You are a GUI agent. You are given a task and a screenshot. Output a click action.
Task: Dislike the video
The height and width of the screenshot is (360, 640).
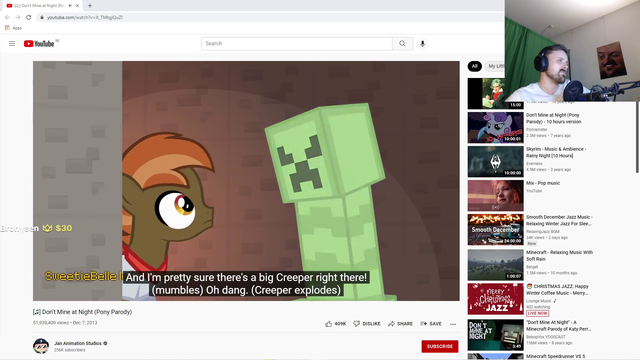coord(367,324)
